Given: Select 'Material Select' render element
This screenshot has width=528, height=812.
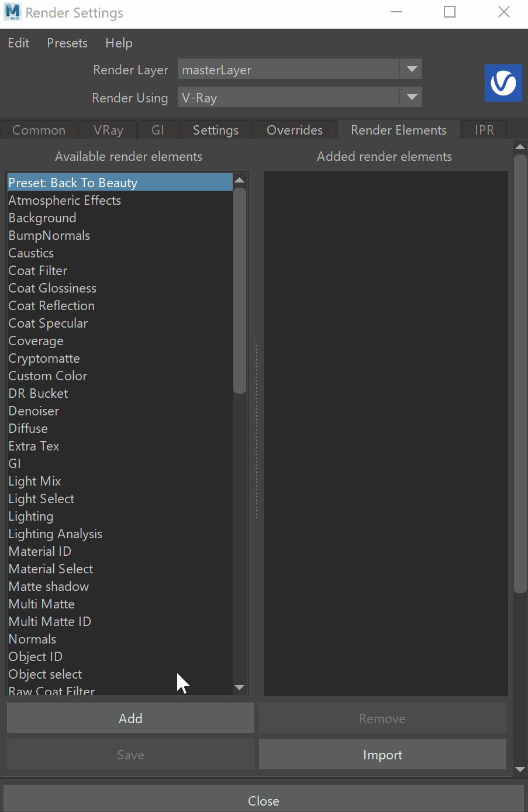Looking at the screenshot, I should (120, 569).
